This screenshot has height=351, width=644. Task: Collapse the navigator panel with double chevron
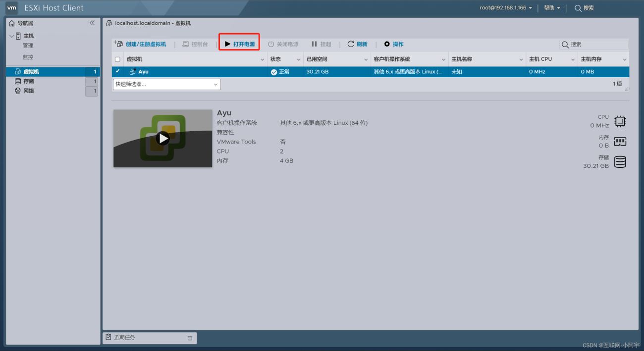click(x=92, y=23)
